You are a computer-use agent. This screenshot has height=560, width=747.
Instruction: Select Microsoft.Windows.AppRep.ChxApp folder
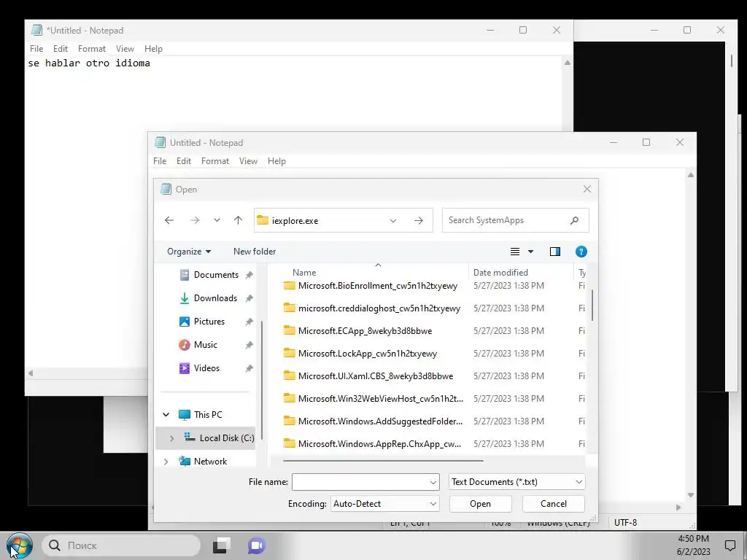coord(379,444)
